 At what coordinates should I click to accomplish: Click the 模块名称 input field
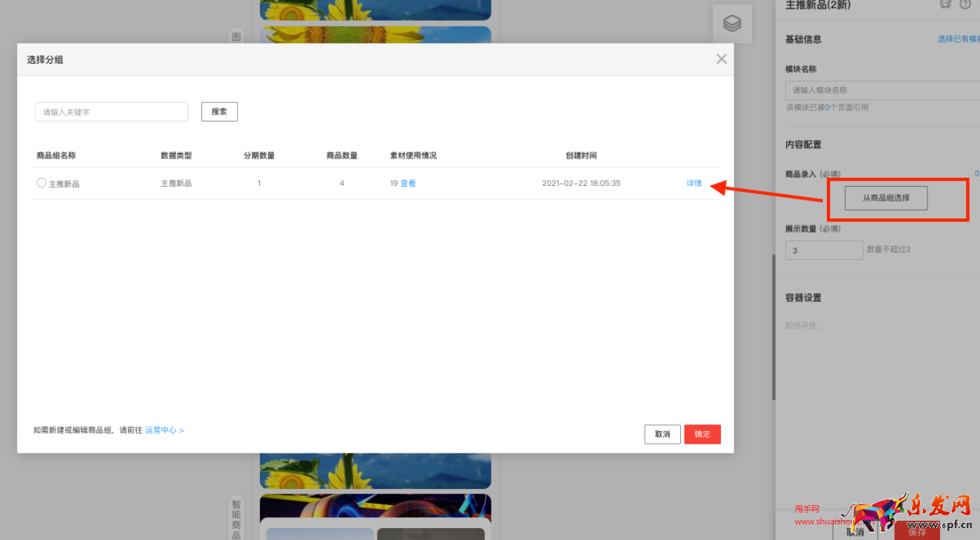[x=882, y=90]
